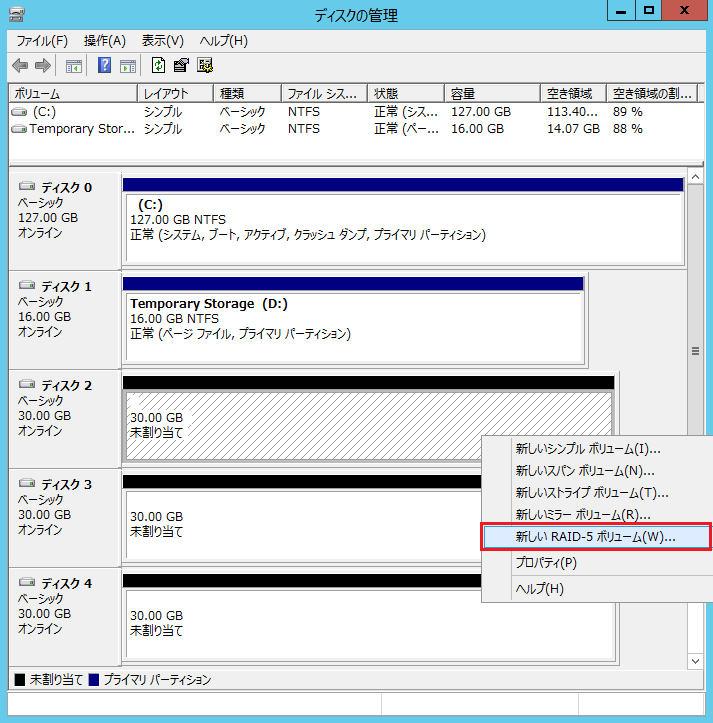The image size is (713, 723).
Task: Sort by the 空き領域 column header
Action: [x=573, y=94]
